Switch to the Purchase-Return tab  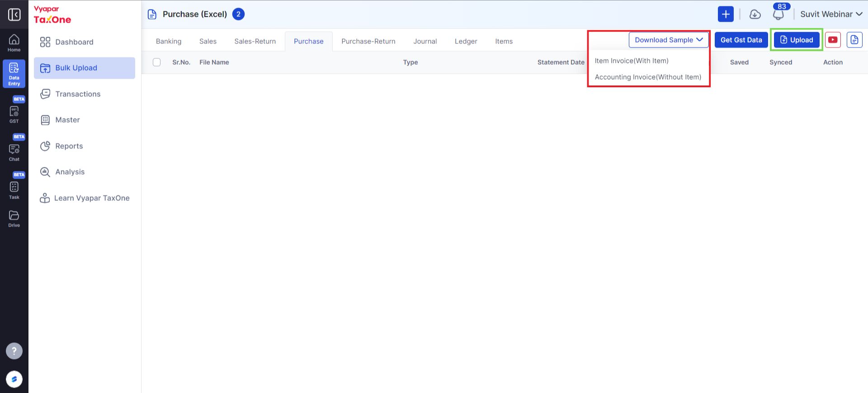pyautogui.click(x=368, y=41)
